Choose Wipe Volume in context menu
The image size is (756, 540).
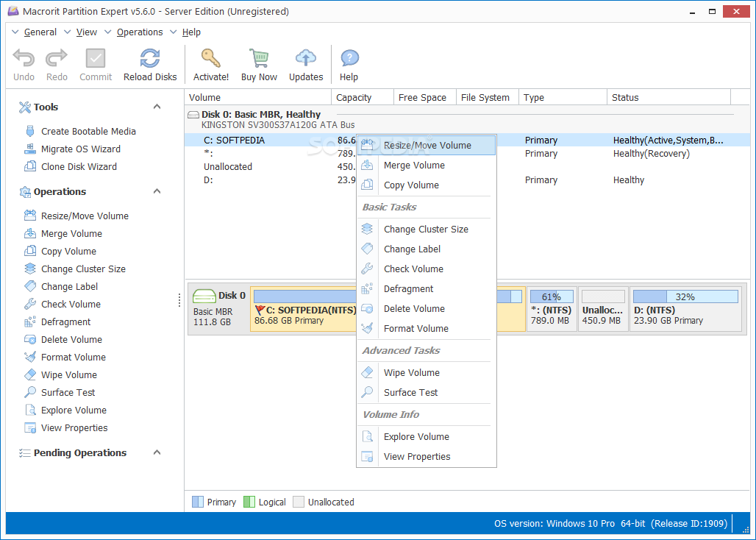(427, 373)
